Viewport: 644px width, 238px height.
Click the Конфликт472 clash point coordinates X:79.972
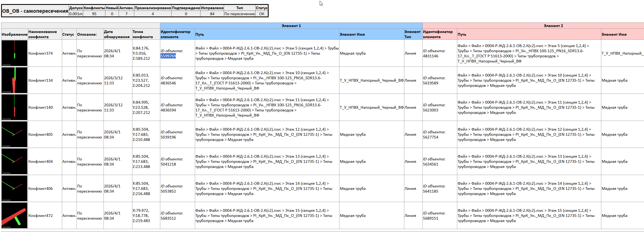coord(141,216)
